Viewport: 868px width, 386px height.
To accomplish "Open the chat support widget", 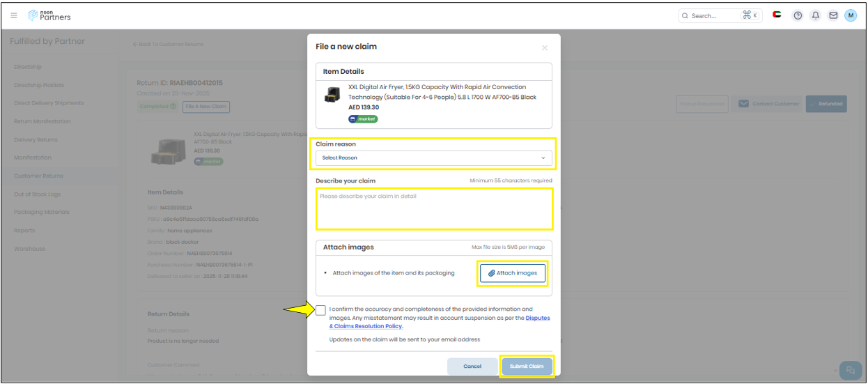I will [x=850, y=370].
